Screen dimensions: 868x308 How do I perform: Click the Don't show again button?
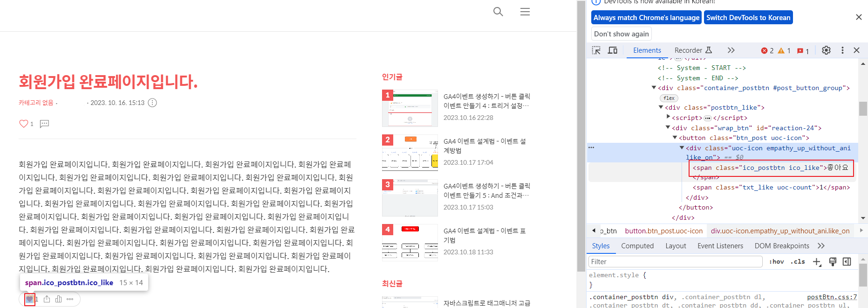[x=622, y=34]
